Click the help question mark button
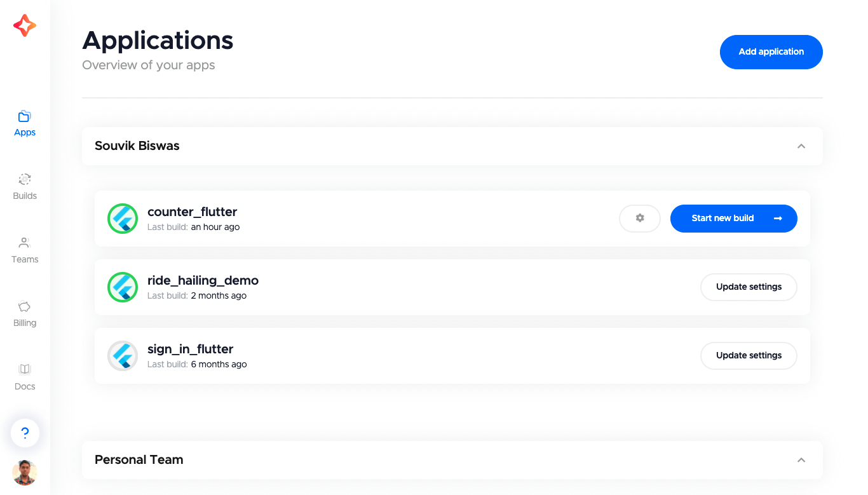868x495 pixels. click(x=25, y=433)
